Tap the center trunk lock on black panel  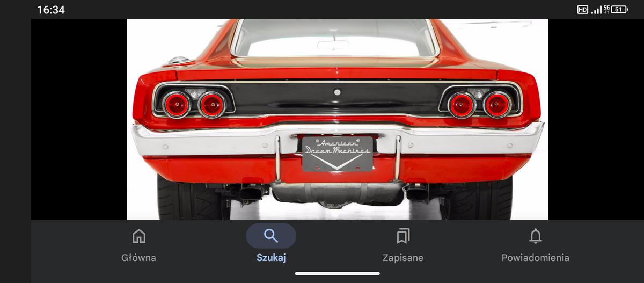pyautogui.click(x=337, y=92)
